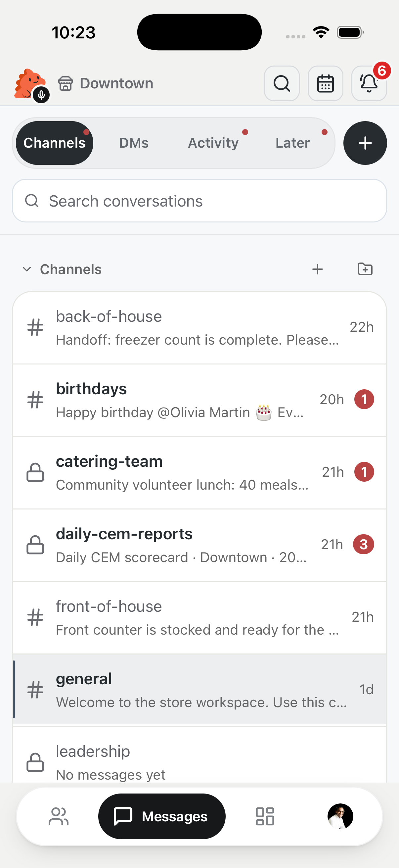Select the Messages tab in bottom bar

(x=162, y=816)
